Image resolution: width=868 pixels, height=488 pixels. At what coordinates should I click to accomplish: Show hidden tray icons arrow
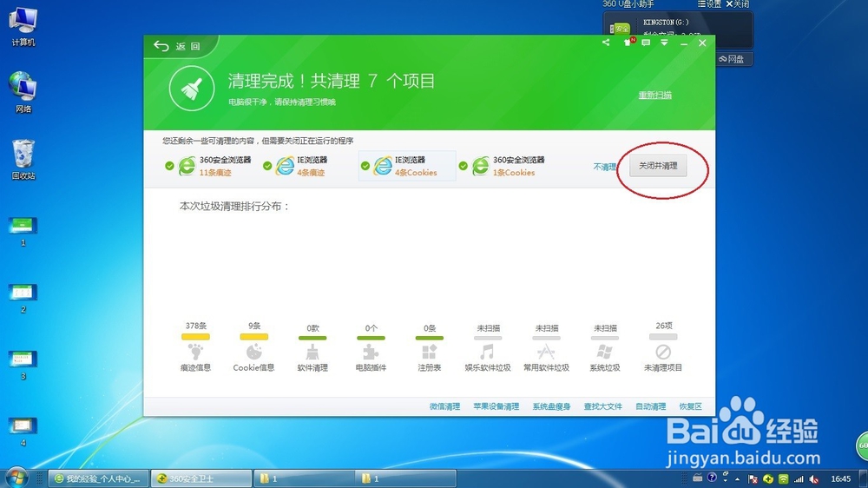click(x=737, y=479)
